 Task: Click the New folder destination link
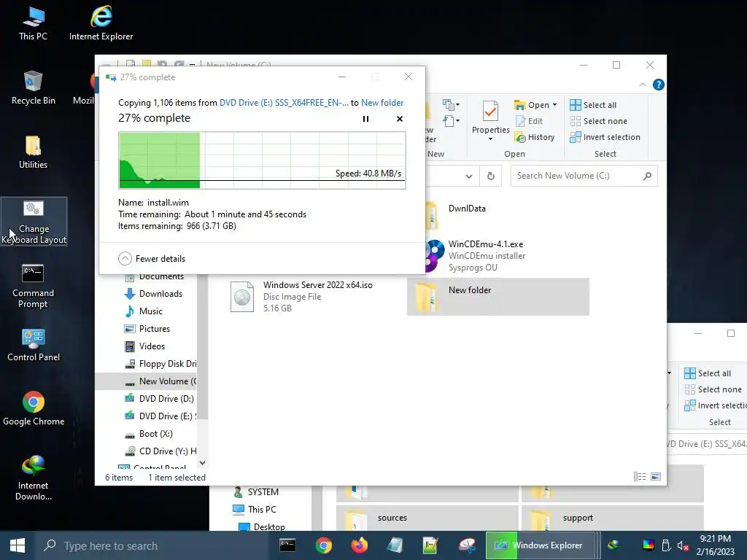(x=382, y=103)
